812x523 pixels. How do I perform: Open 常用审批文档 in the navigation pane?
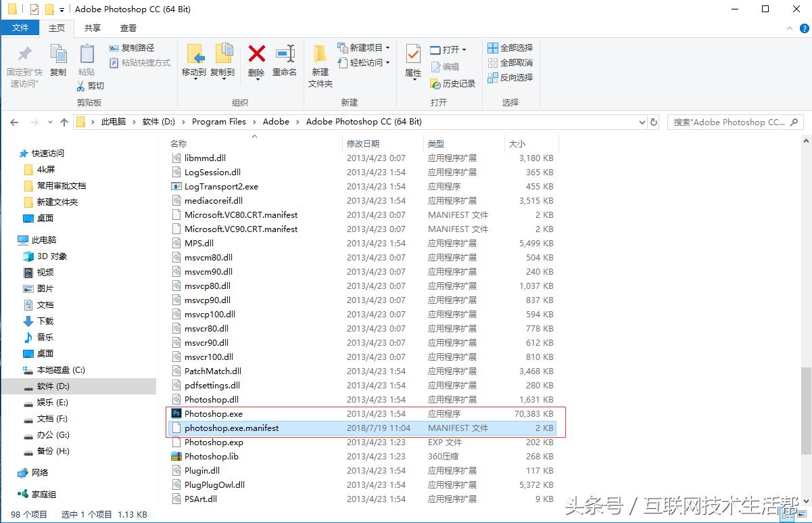pyautogui.click(x=62, y=186)
